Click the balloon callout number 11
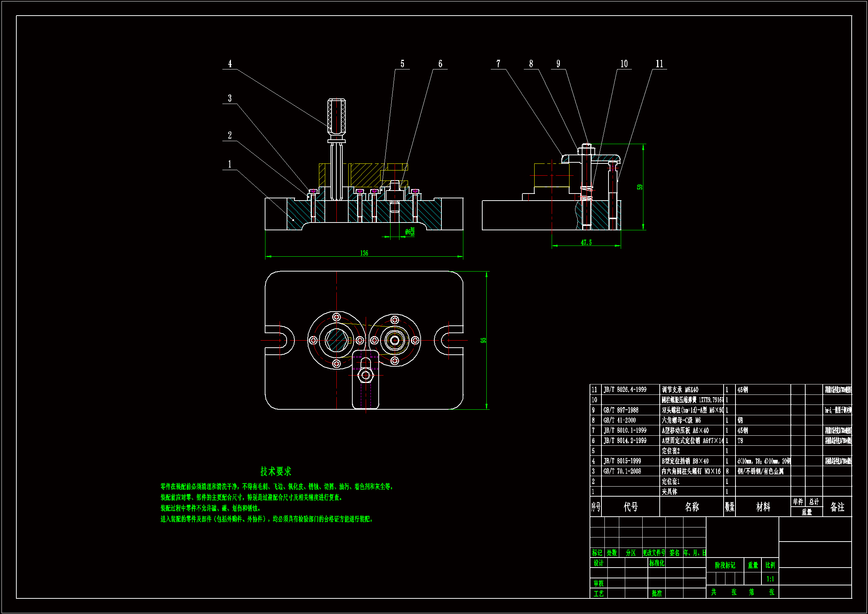 pyautogui.click(x=659, y=64)
